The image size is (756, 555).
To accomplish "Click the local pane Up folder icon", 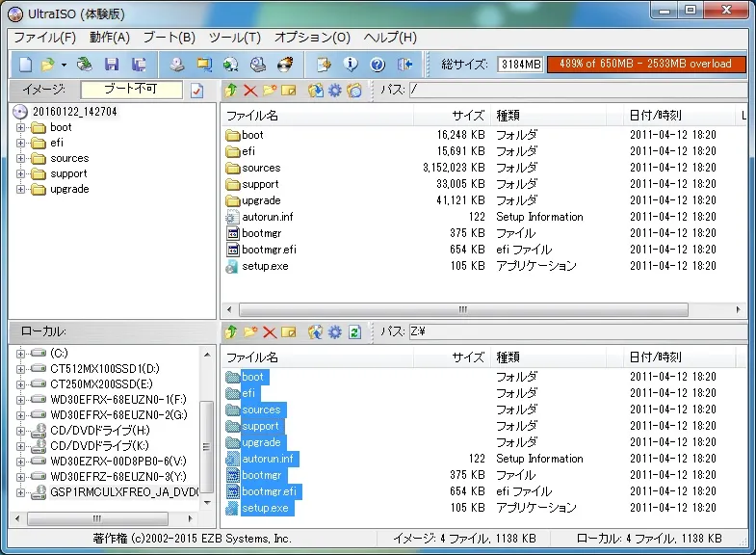I will pos(231,331).
